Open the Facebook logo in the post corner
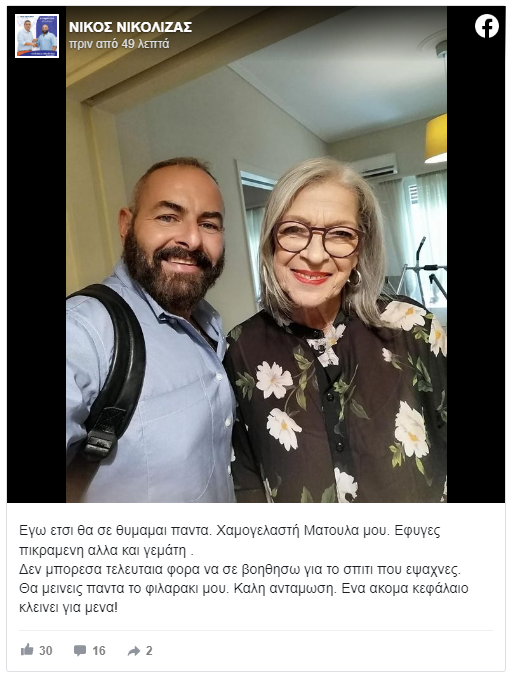The width and height of the screenshot is (517, 678). 487,26
